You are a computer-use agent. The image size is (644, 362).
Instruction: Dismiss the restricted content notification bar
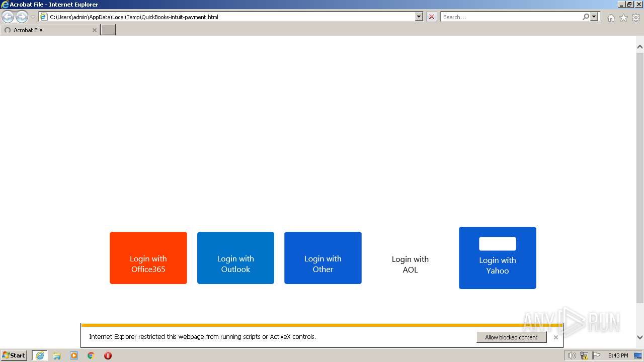point(556,337)
